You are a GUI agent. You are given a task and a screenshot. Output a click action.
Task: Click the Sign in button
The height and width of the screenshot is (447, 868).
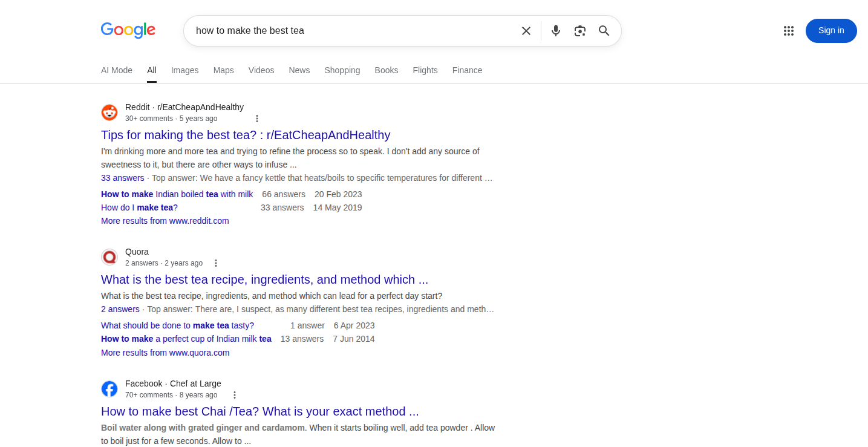831,31
